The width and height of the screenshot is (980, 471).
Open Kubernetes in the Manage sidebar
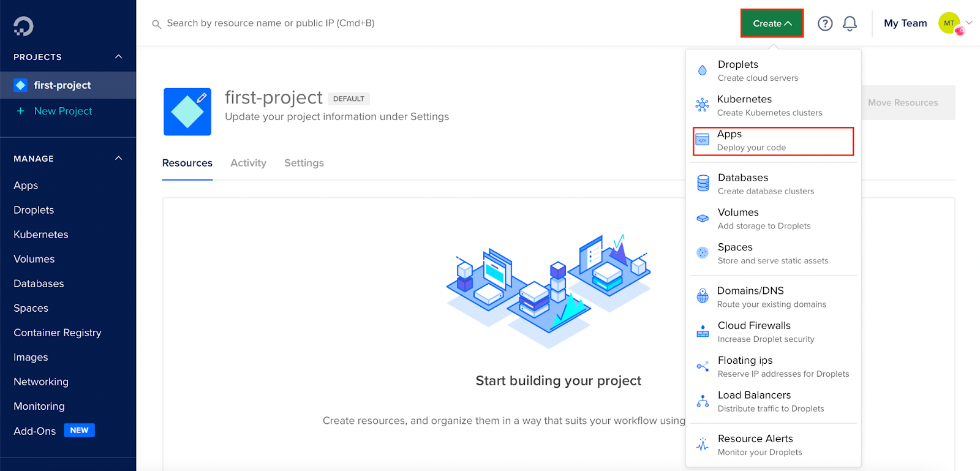click(41, 235)
